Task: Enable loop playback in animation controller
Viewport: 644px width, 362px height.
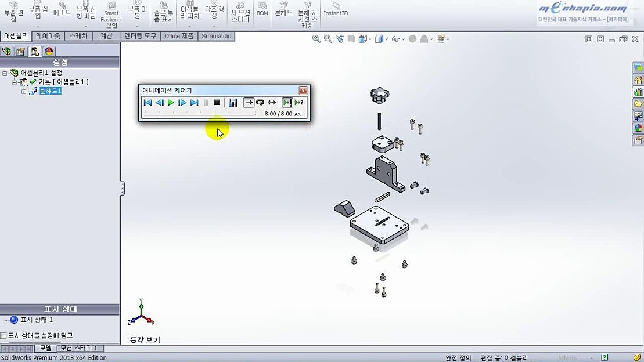Action: [260, 102]
